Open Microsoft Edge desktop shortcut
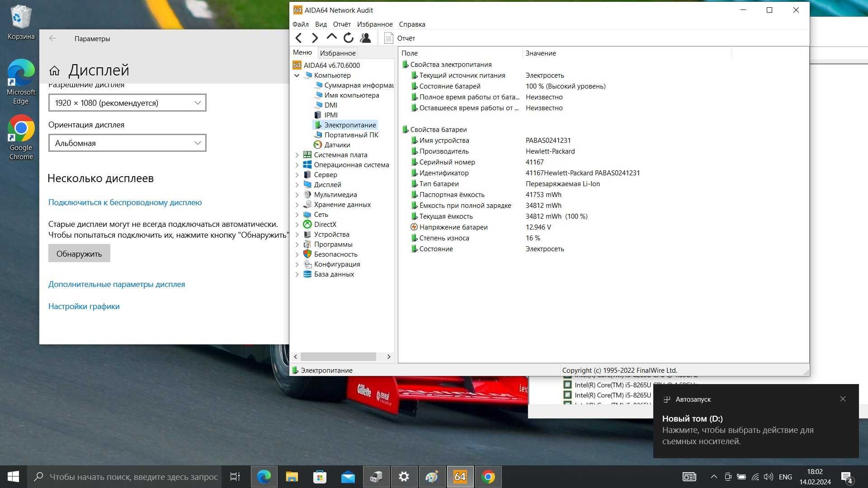868x488 pixels. (x=21, y=82)
